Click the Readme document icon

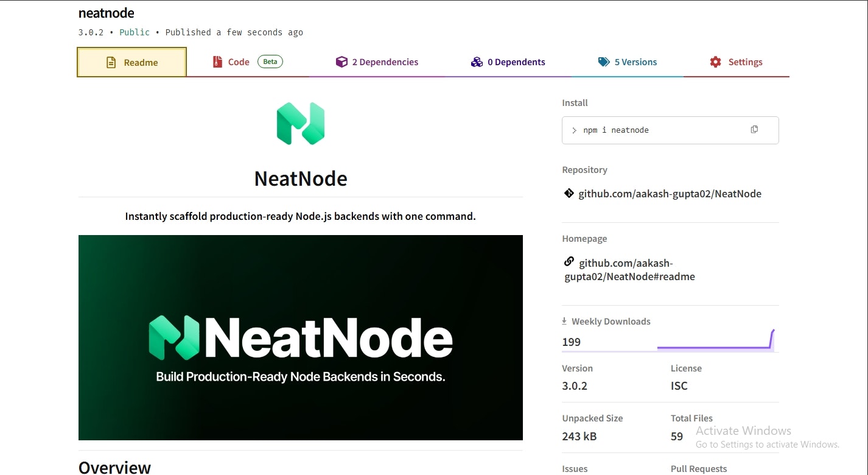coord(110,62)
